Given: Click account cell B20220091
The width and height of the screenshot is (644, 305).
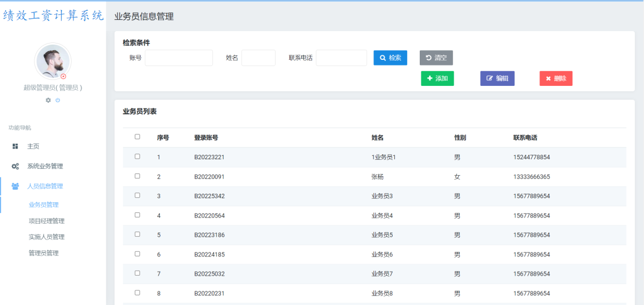Looking at the screenshot, I should coord(210,177).
